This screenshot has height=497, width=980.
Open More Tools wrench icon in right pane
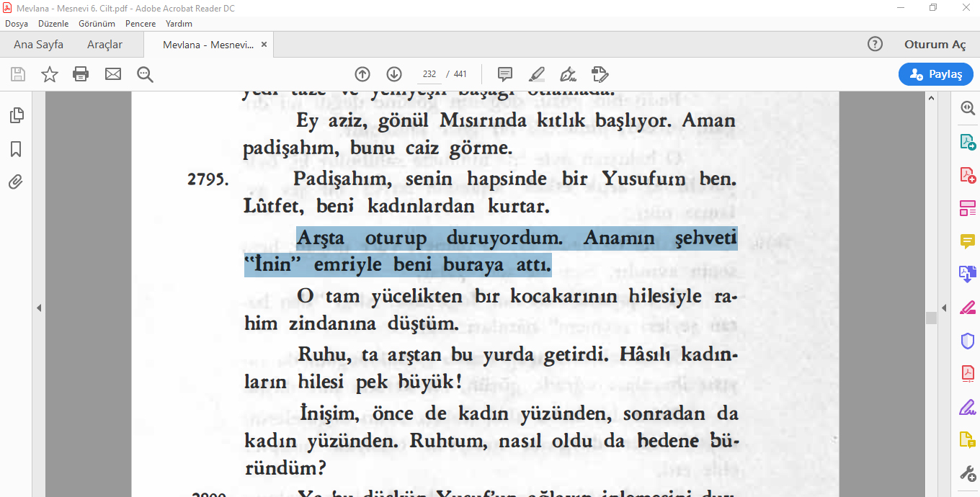pyautogui.click(x=967, y=473)
